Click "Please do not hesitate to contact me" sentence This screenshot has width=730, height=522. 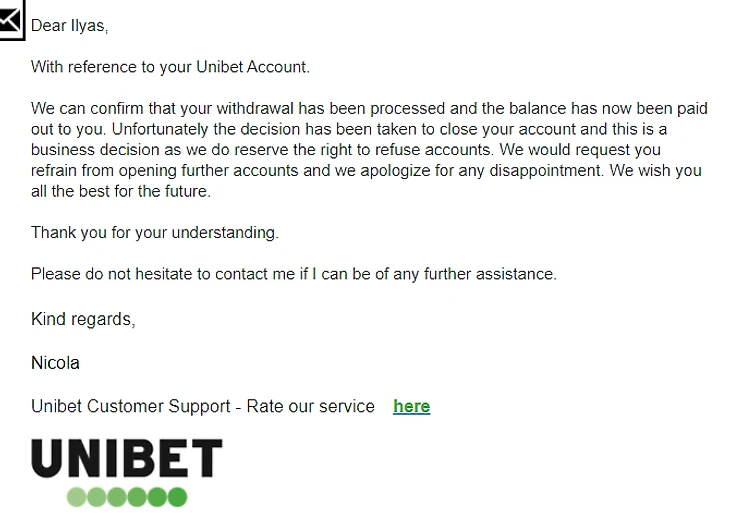click(x=163, y=274)
